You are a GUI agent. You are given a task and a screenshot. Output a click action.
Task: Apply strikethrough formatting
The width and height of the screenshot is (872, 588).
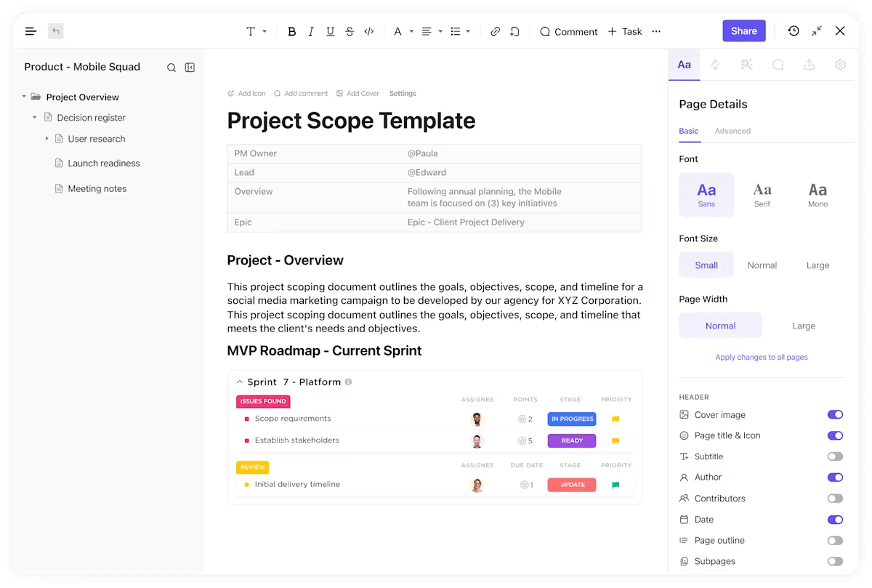350,31
